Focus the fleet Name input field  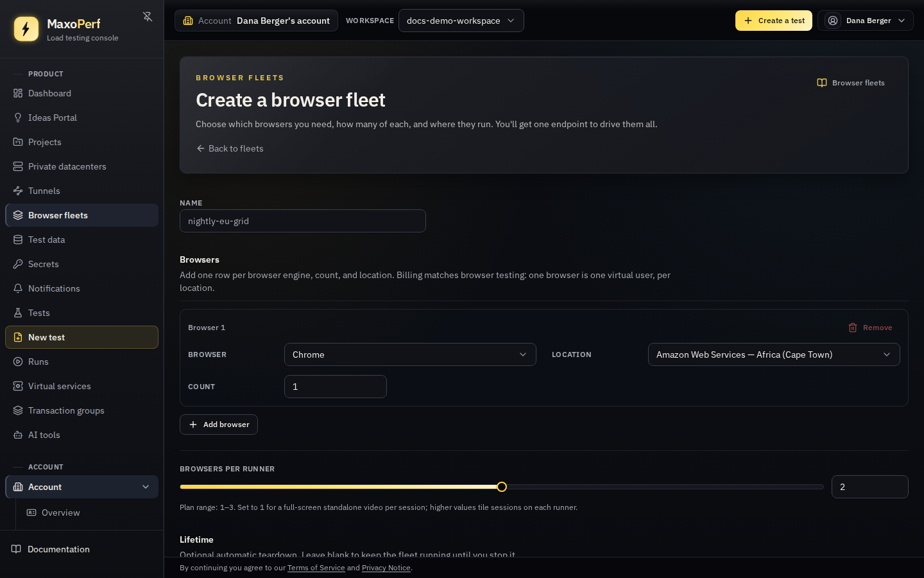pyautogui.click(x=303, y=221)
